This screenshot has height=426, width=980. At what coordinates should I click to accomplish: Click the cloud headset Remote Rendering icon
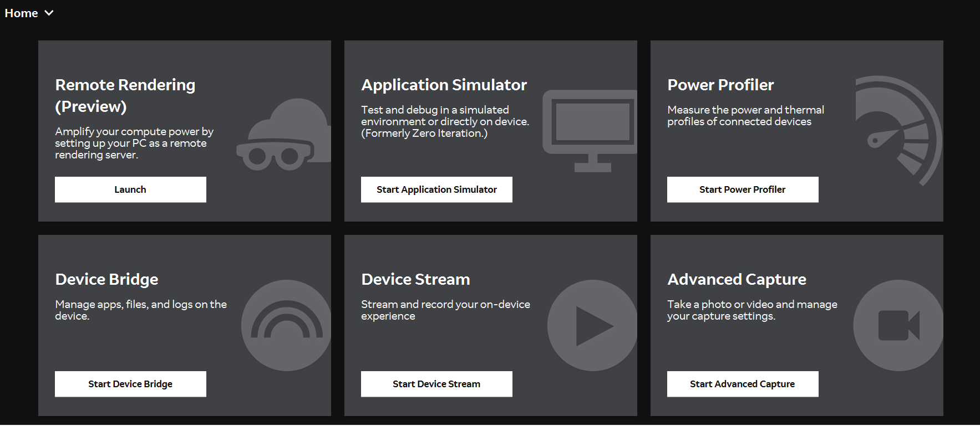pyautogui.click(x=285, y=135)
